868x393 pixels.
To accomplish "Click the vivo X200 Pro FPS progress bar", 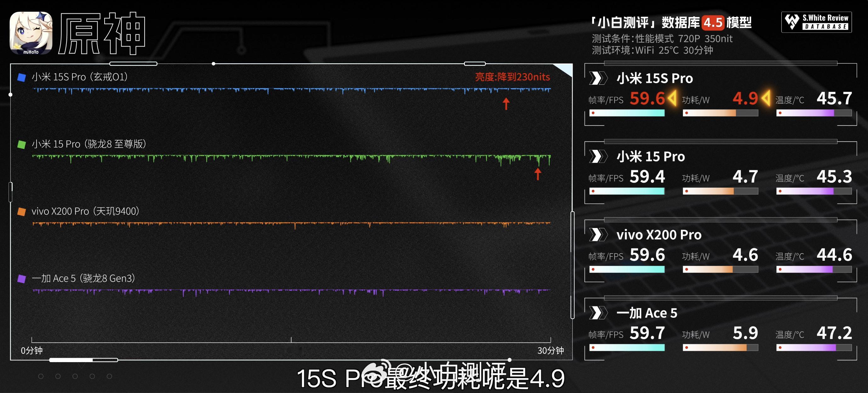I will point(627,269).
